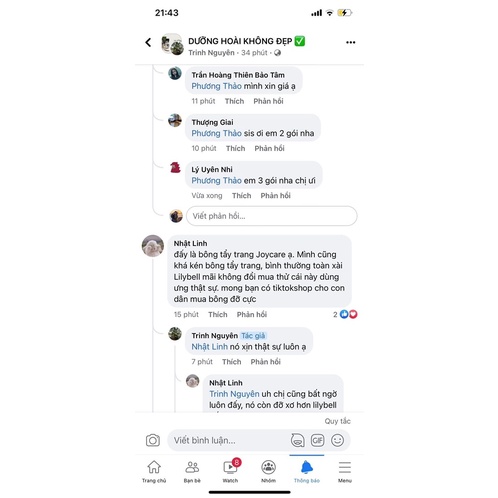Click the Viết phản hồi reply field
This screenshot has height=498, width=498.
pos(272,216)
